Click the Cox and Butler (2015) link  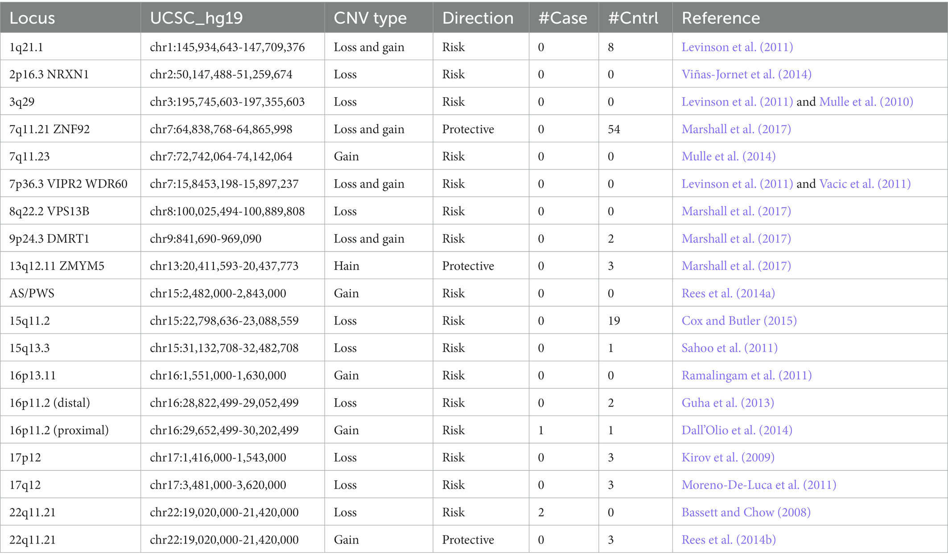tap(739, 321)
